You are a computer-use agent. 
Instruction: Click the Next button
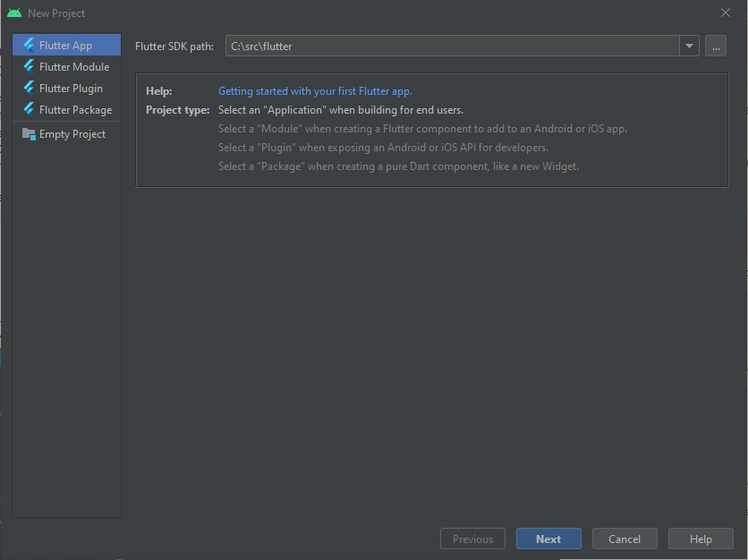[548, 539]
